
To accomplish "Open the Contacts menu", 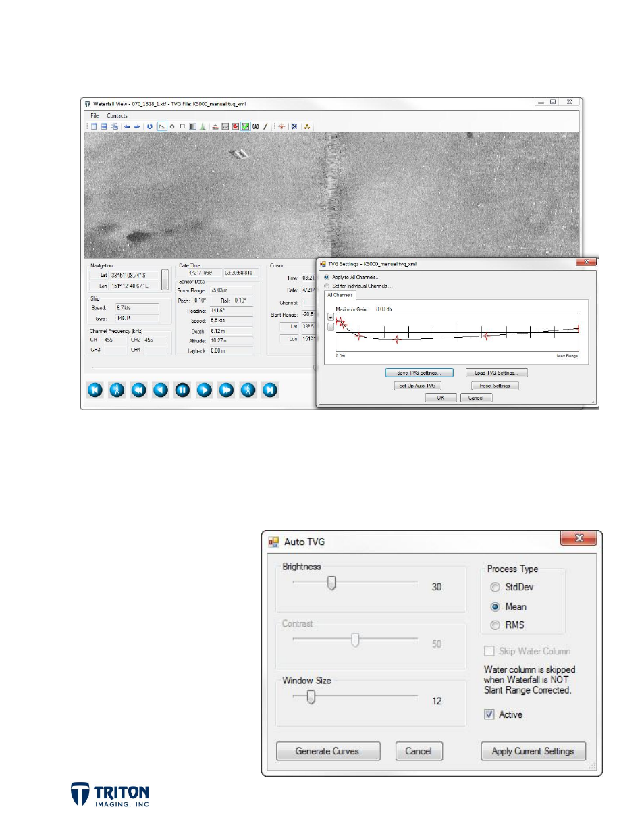I will pos(117,115).
